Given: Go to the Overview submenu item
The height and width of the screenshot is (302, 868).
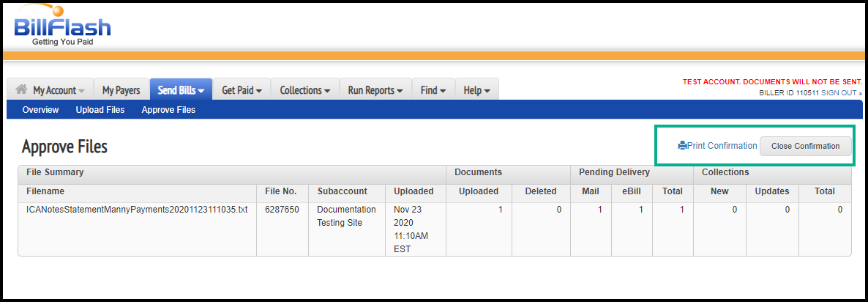Looking at the screenshot, I should (40, 110).
